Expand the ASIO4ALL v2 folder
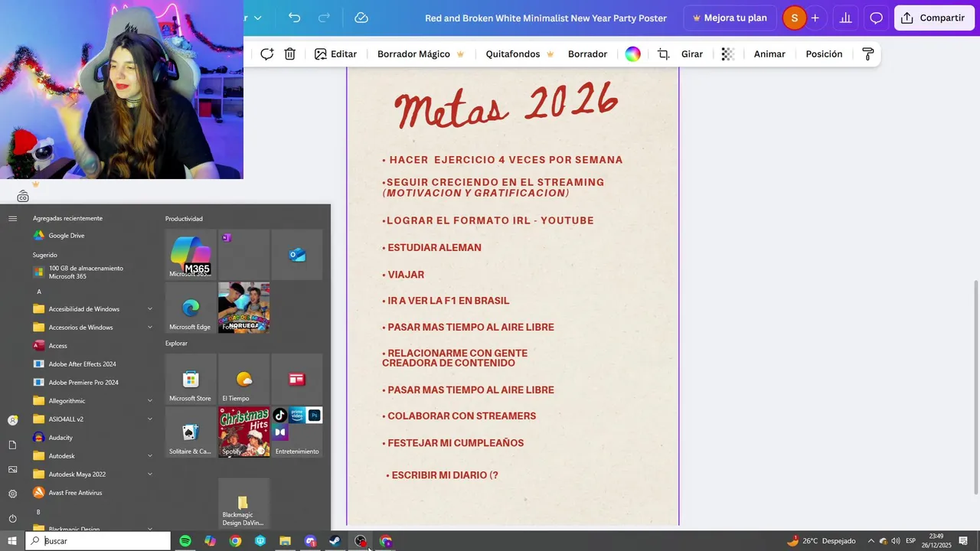This screenshot has height=551, width=980. coord(92,419)
